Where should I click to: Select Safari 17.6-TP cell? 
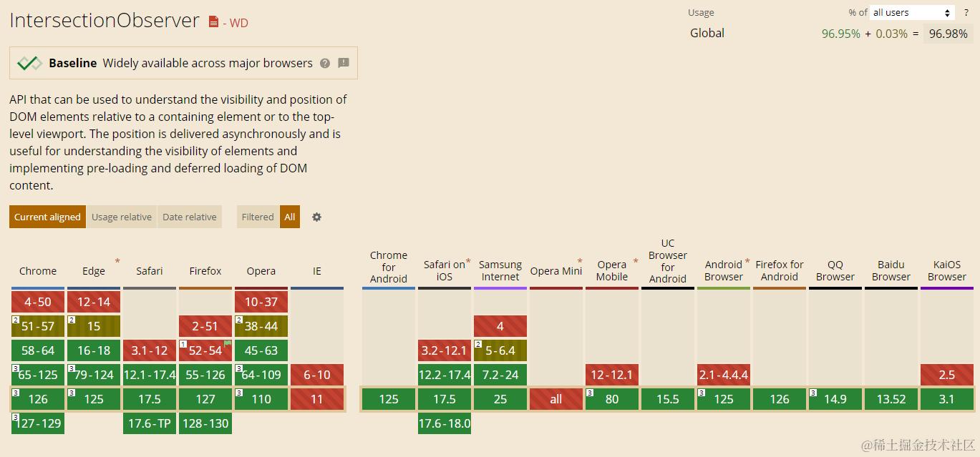click(150, 423)
